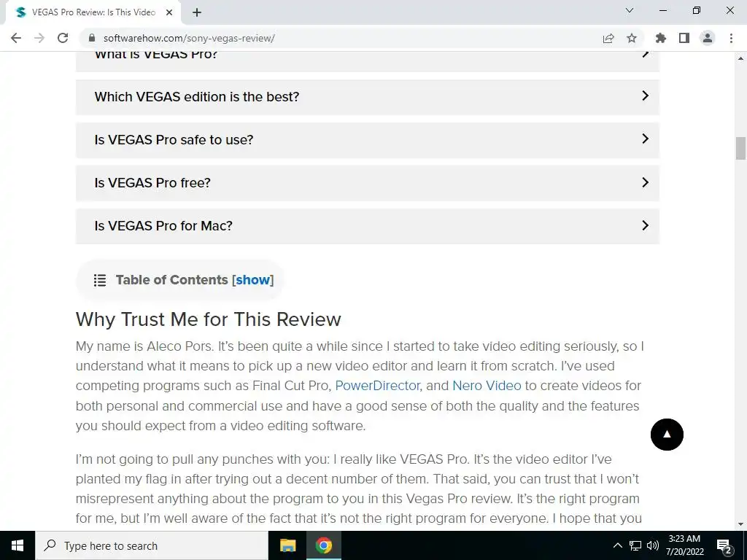
Task: Open the notification center icon
Action: (724, 545)
